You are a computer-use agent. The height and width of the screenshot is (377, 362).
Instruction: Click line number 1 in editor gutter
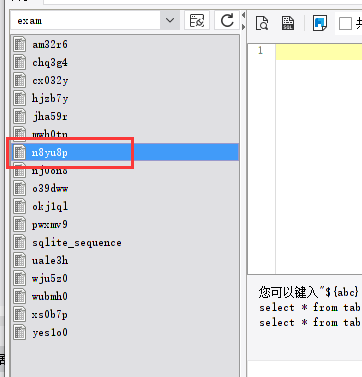pyautogui.click(x=260, y=51)
